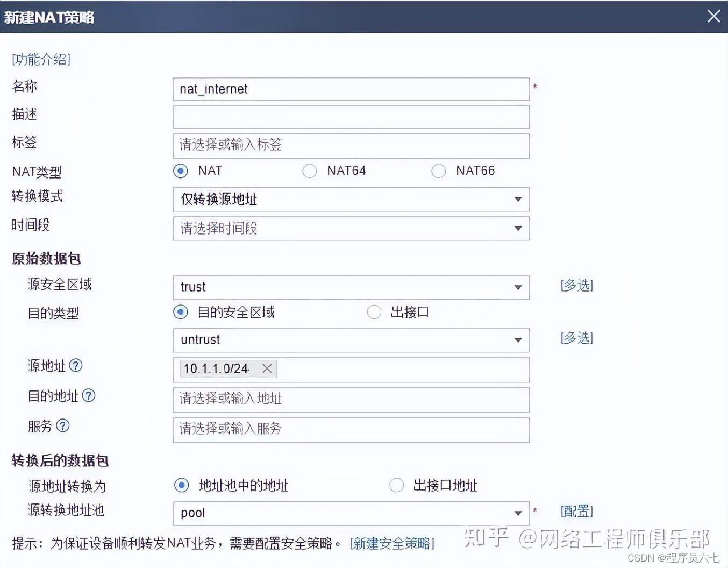Click the 标签 tag input field
The height and width of the screenshot is (568, 728).
351,146
